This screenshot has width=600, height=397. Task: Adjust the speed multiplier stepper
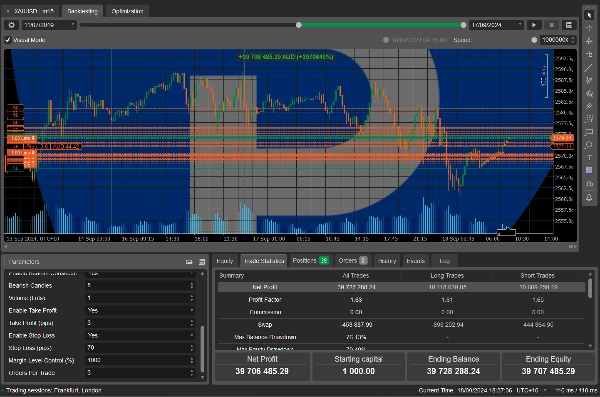click(573, 40)
